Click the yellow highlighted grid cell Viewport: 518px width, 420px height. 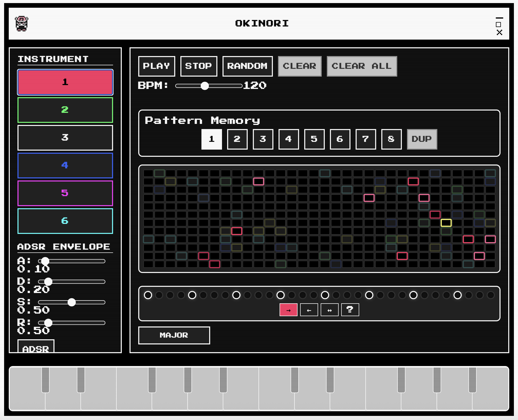click(446, 223)
